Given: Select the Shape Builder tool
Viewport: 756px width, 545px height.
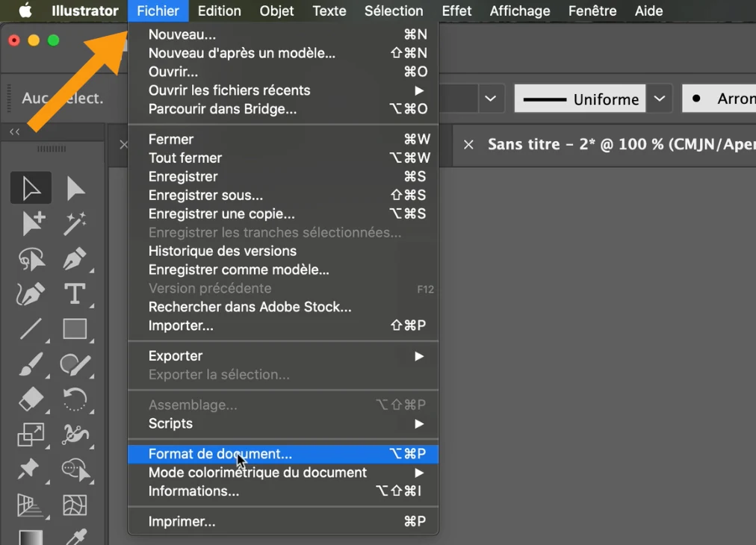Looking at the screenshot, I should [x=76, y=470].
